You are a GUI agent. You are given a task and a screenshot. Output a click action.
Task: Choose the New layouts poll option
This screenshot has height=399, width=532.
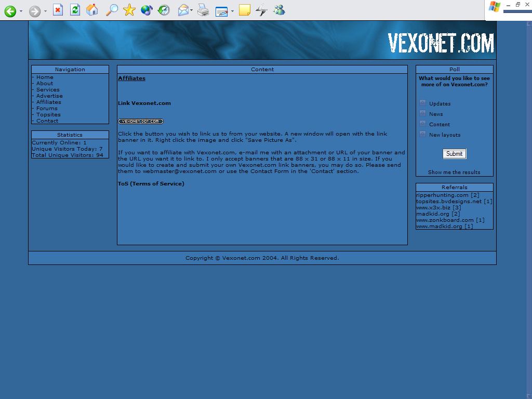(422, 134)
